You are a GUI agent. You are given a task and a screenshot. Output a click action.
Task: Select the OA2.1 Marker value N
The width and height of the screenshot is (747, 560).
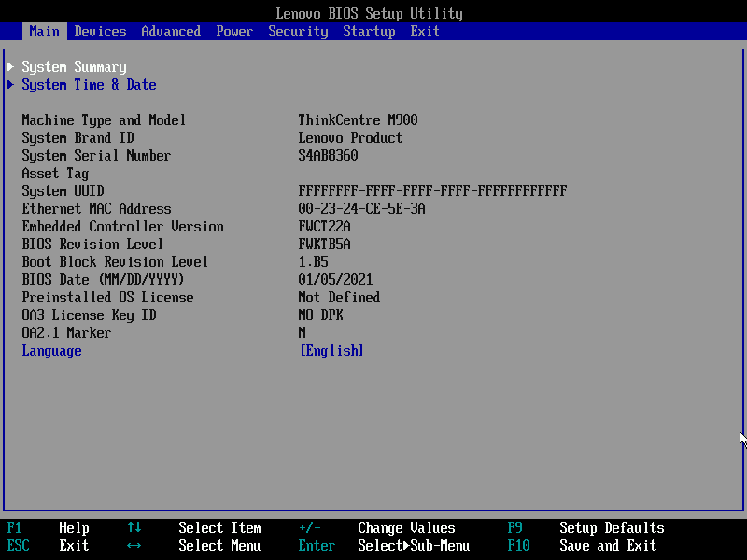pyautogui.click(x=302, y=333)
